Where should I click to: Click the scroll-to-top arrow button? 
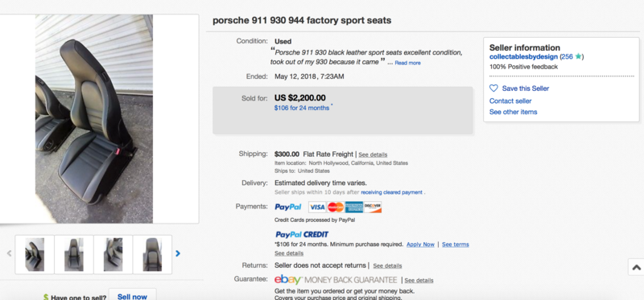point(636,267)
